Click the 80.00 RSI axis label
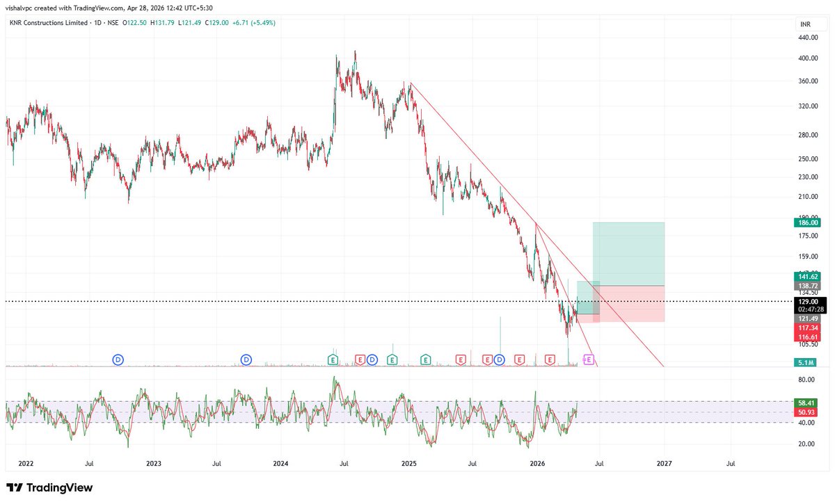The image size is (835, 504). point(806,380)
